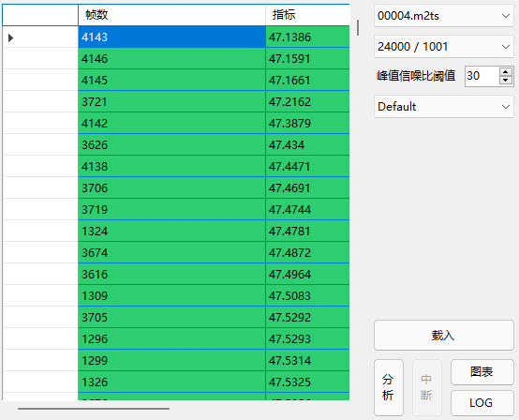
Task: Focus the threshold input showing 30
Action: pyautogui.click(x=482, y=76)
